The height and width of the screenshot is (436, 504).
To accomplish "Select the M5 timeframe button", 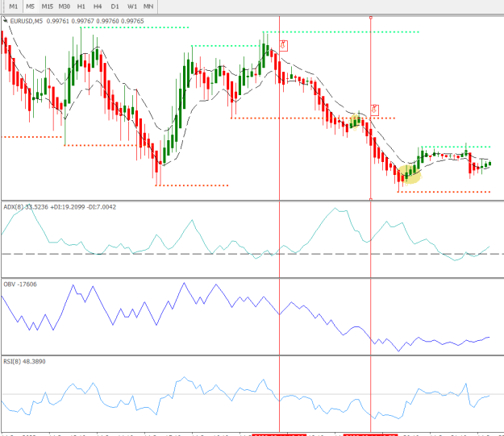I will pos(30,6).
